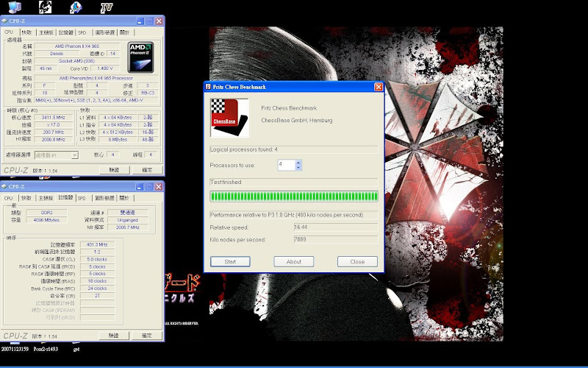Image resolution: width=588 pixels, height=368 pixels.
Task: Switch to the SPD tab in the upper CPU-Z window
Action: click(83, 32)
